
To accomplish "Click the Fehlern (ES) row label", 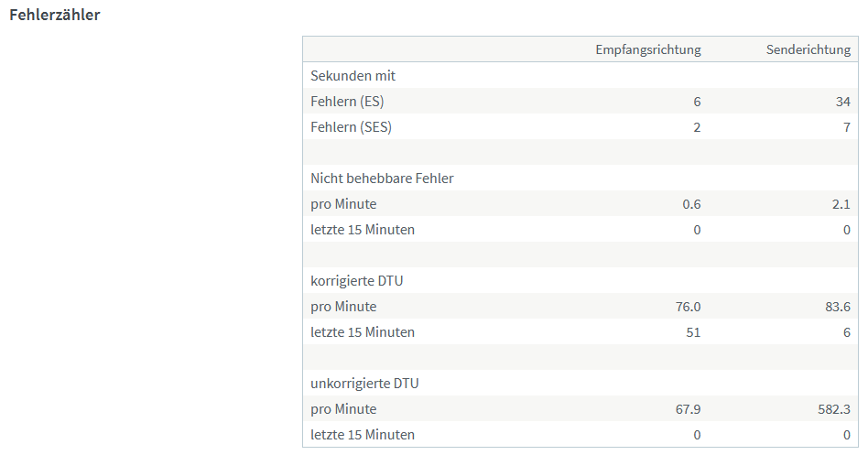I will (347, 102).
